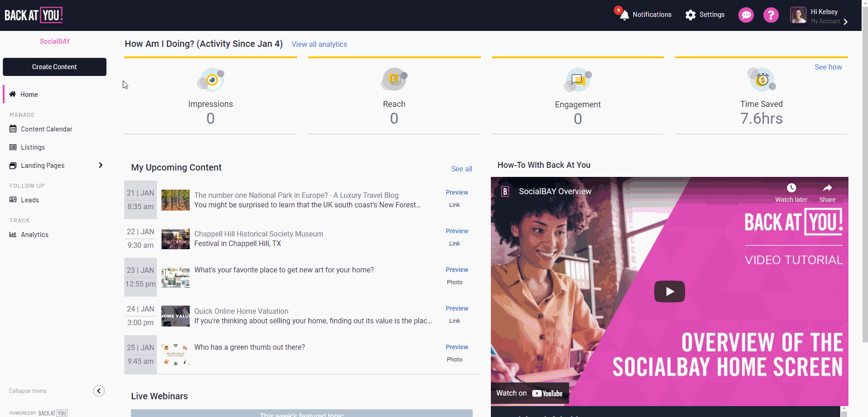This screenshot has width=868, height=417.
Task: Click the Engagement chat icon
Action: point(578,80)
